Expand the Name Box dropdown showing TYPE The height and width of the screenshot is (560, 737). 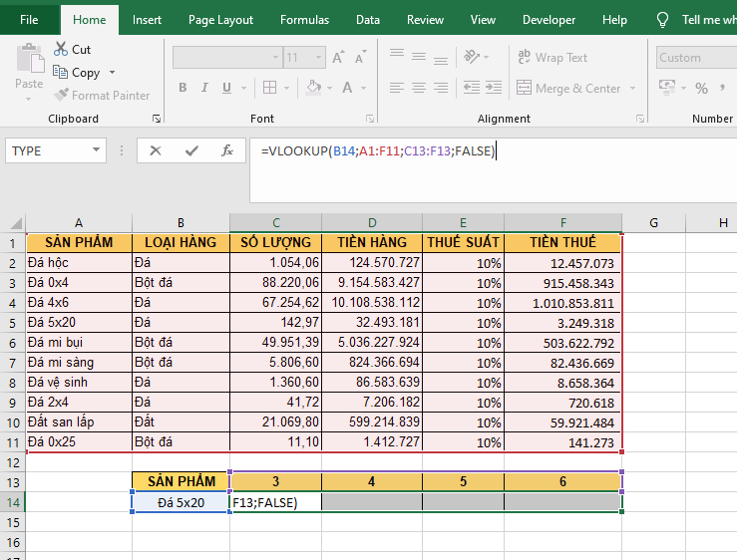click(97, 150)
